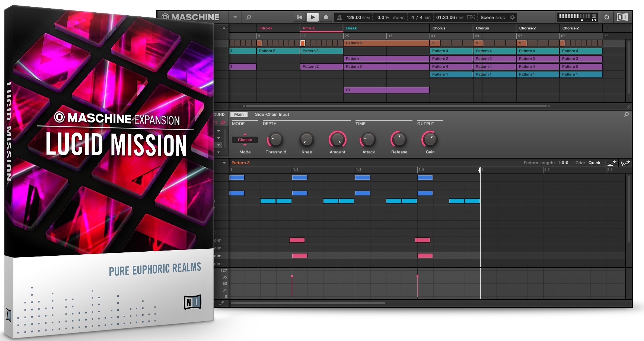Add a new scene with the plus button
Viewport: 644px width, 341px height.
tap(607, 28)
